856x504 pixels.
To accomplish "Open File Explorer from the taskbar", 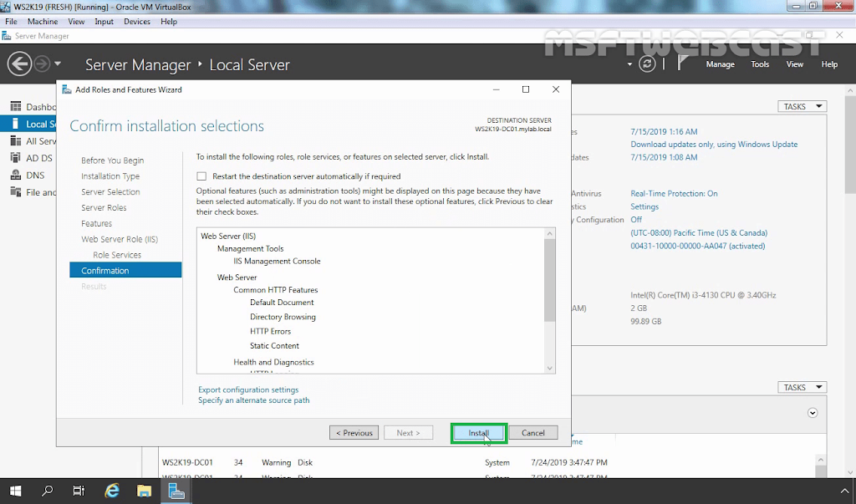I will point(144,491).
